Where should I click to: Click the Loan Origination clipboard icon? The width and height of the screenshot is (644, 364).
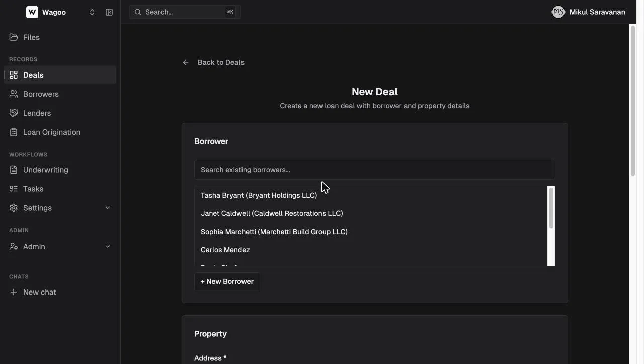(14, 132)
